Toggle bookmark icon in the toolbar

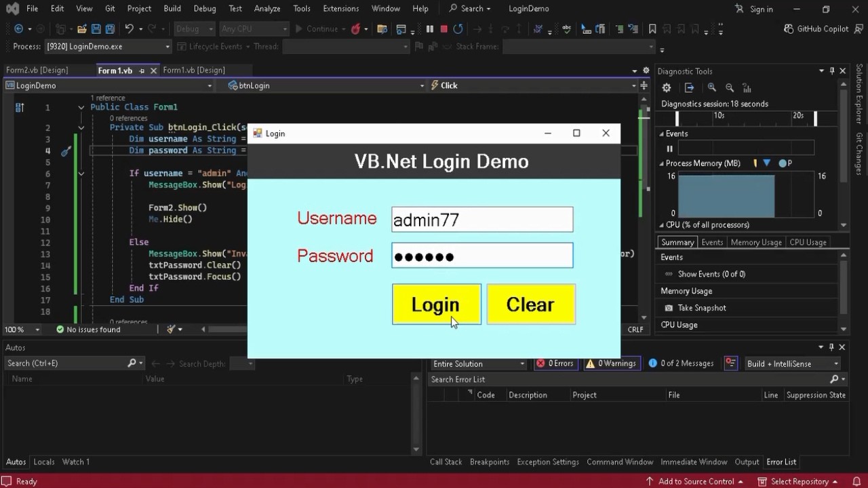tap(652, 29)
